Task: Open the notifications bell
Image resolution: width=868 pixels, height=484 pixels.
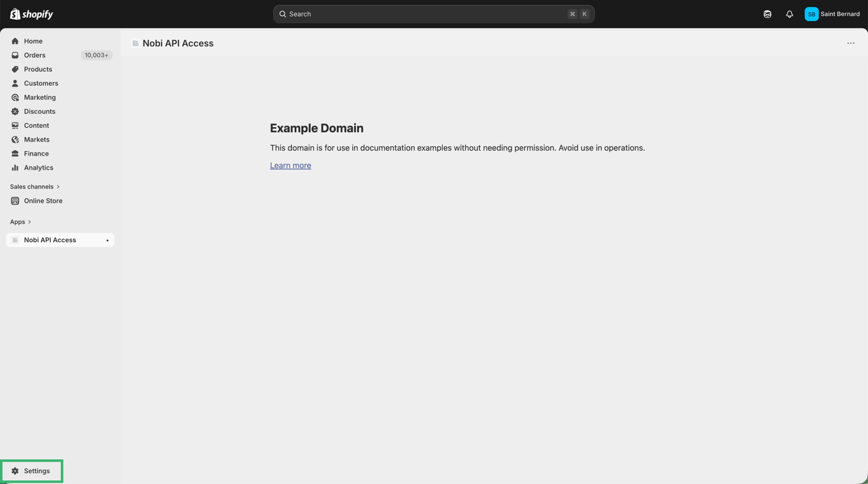Action: point(790,14)
